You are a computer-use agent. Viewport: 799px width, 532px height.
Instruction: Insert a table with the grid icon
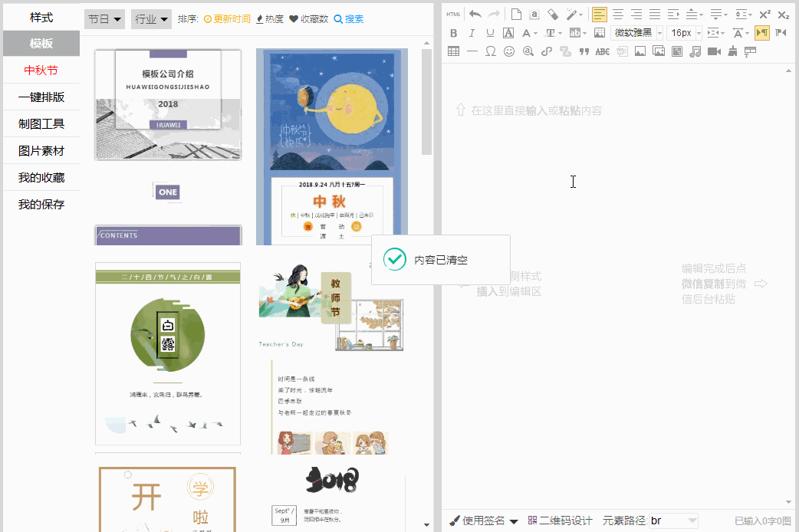[453, 51]
